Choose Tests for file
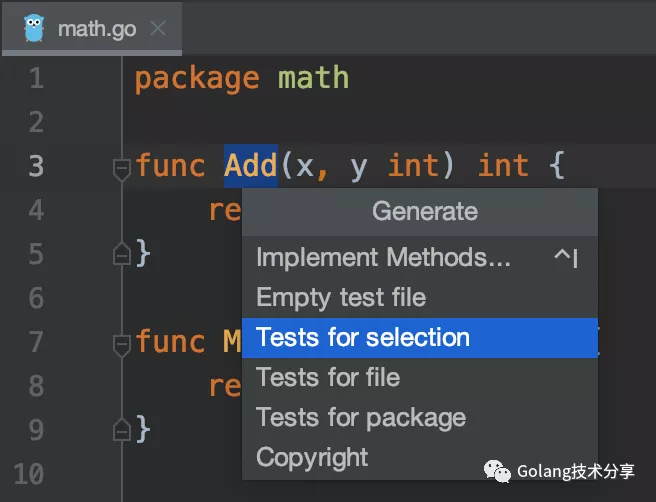The height and width of the screenshot is (502, 656). pos(328,377)
